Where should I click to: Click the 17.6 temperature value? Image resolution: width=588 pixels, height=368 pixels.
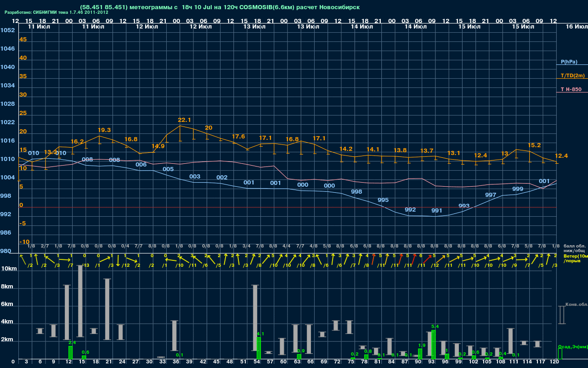coord(238,137)
